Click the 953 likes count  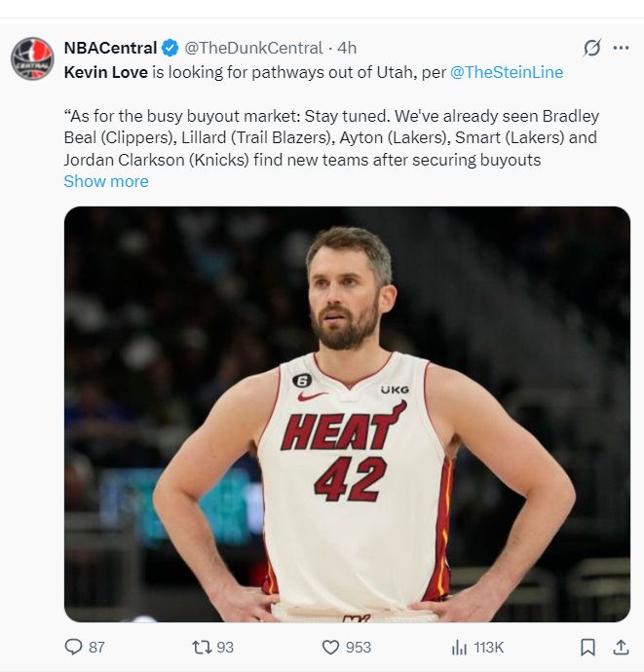358,647
